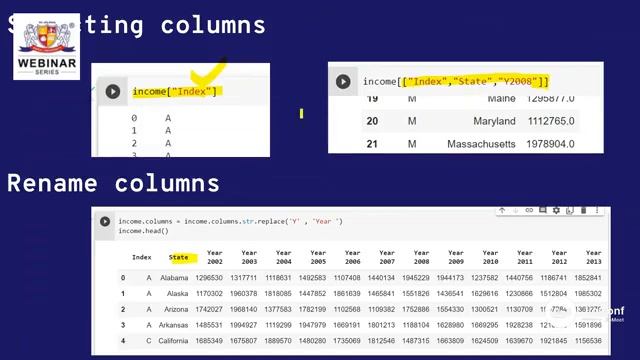The height and width of the screenshot is (360, 640).
Task: Move the rename cell down
Action: point(516,210)
